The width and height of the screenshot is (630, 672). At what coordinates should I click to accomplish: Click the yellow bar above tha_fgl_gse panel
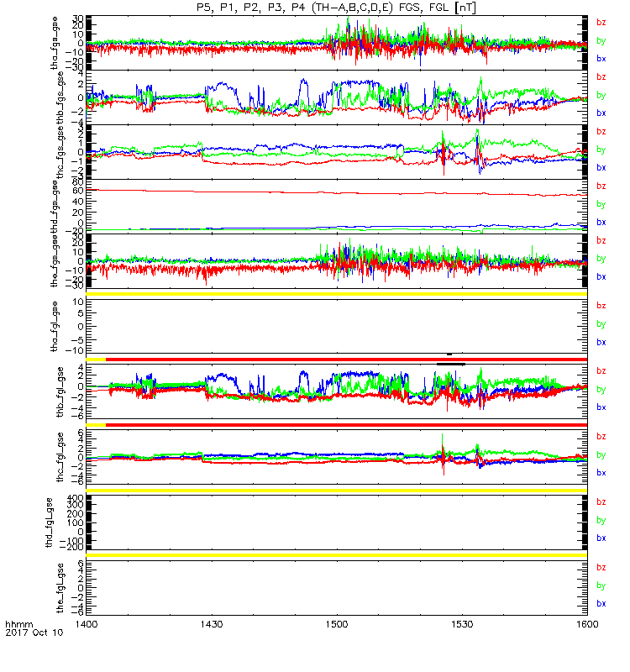[x=337, y=294]
